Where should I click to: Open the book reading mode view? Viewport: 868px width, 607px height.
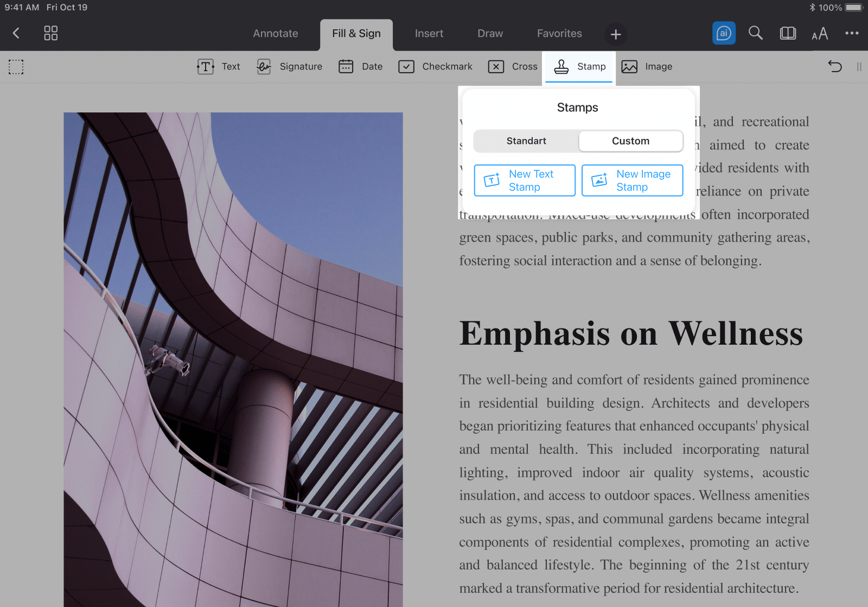[x=788, y=33]
